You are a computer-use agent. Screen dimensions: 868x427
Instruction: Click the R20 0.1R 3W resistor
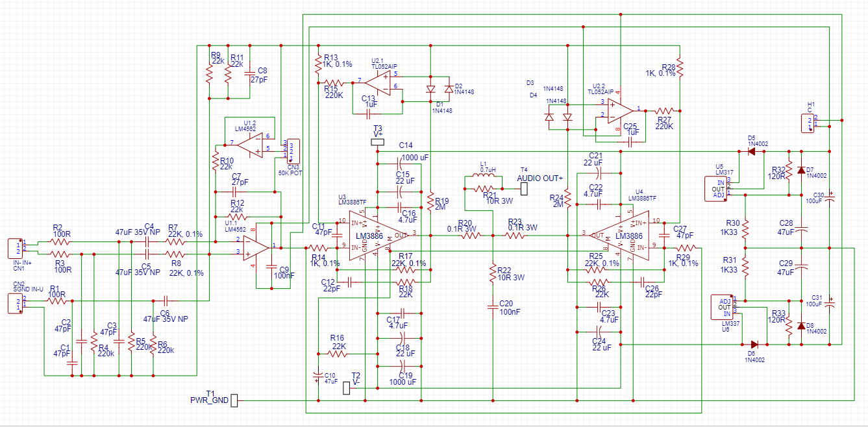(470, 236)
